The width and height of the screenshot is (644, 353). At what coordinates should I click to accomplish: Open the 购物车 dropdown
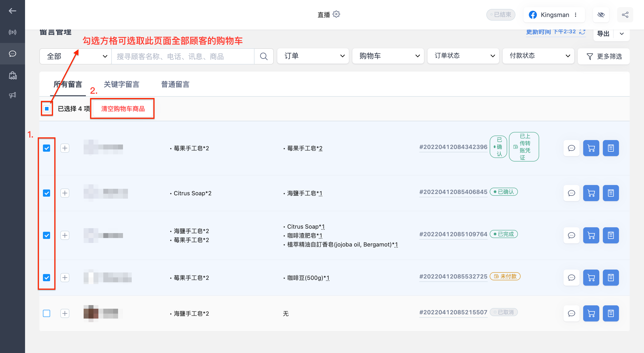[388, 56]
